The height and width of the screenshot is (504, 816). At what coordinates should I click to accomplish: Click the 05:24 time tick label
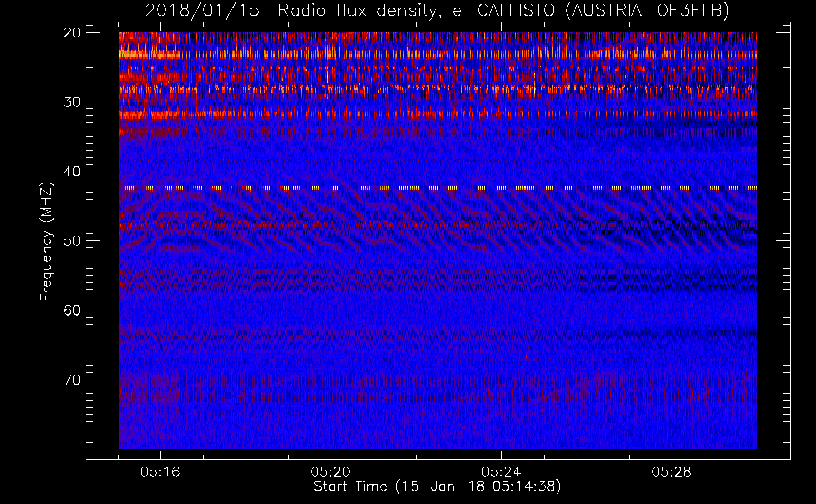[501, 472]
